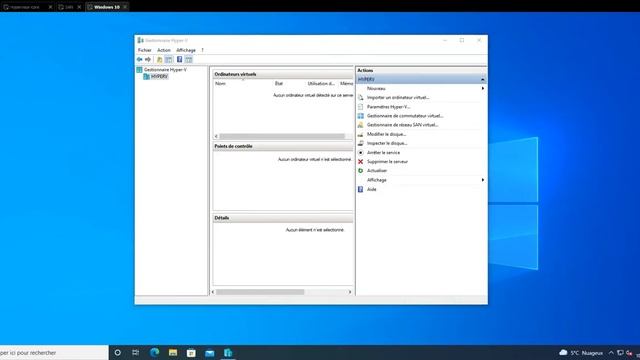640x360 pixels.
Task: Click the Points de contrôle section header
Action: [x=283, y=146]
